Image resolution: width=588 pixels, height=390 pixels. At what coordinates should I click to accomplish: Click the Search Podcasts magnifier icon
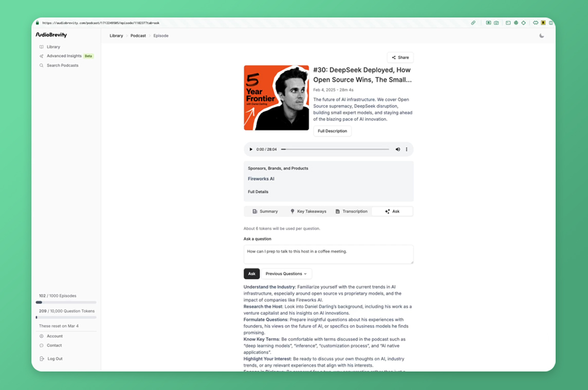pos(41,65)
